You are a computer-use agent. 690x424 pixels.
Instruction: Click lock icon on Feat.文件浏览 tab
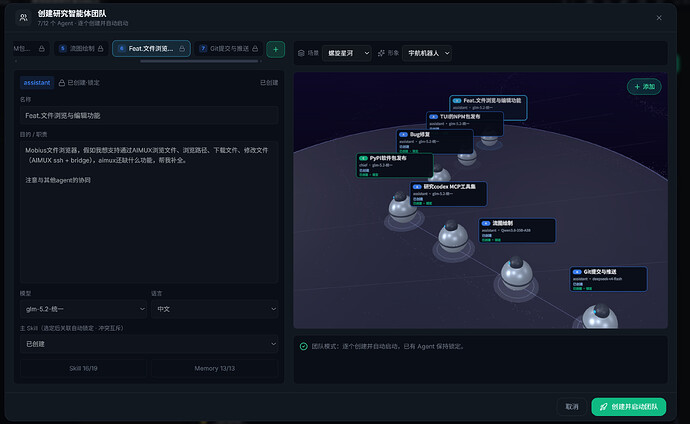182,48
